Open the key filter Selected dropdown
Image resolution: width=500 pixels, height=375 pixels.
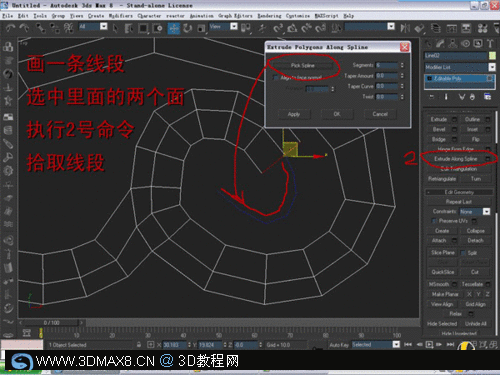click(396, 344)
